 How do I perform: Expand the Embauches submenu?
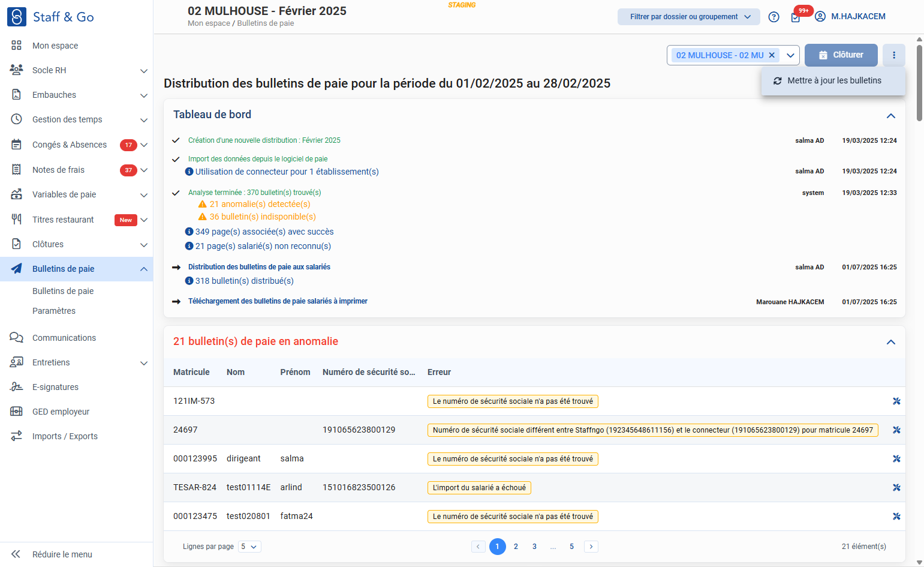[144, 95]
